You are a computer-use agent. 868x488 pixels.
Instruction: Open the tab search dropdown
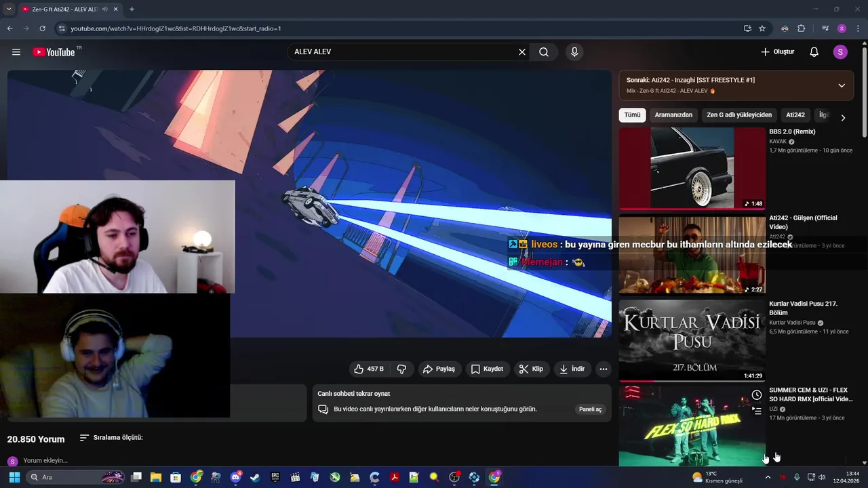(x=9, y=9)
